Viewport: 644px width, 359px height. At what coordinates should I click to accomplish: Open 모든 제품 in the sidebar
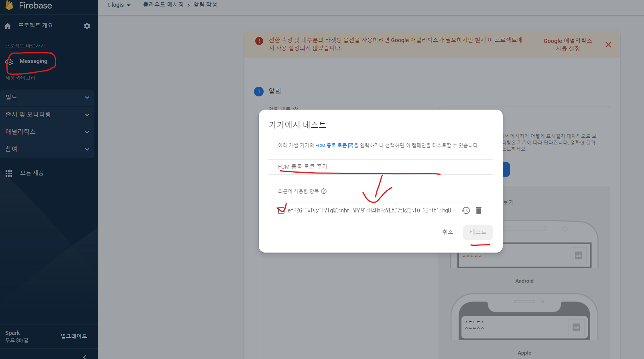(x=32, y=173)
